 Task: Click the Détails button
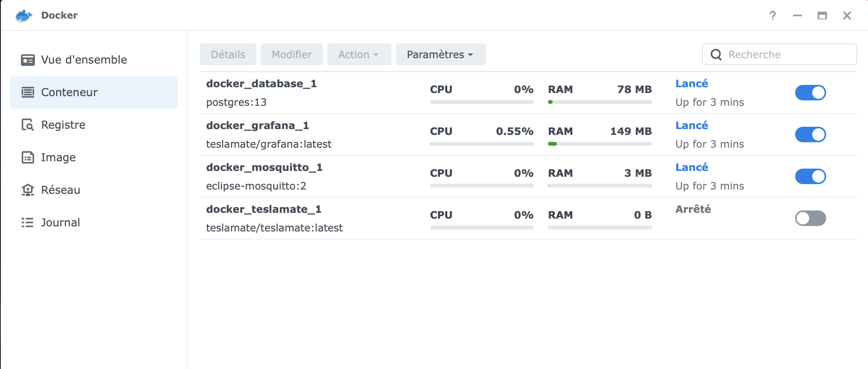coord(228,54)
